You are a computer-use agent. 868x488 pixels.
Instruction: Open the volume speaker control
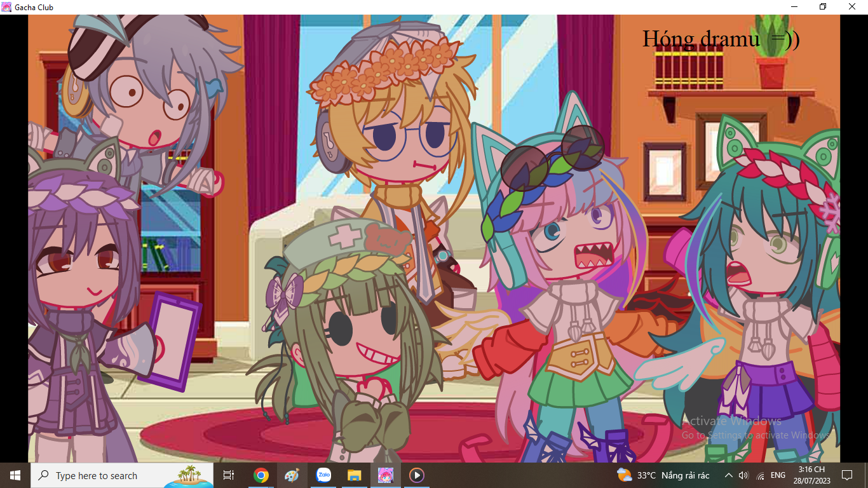point(744,475)
